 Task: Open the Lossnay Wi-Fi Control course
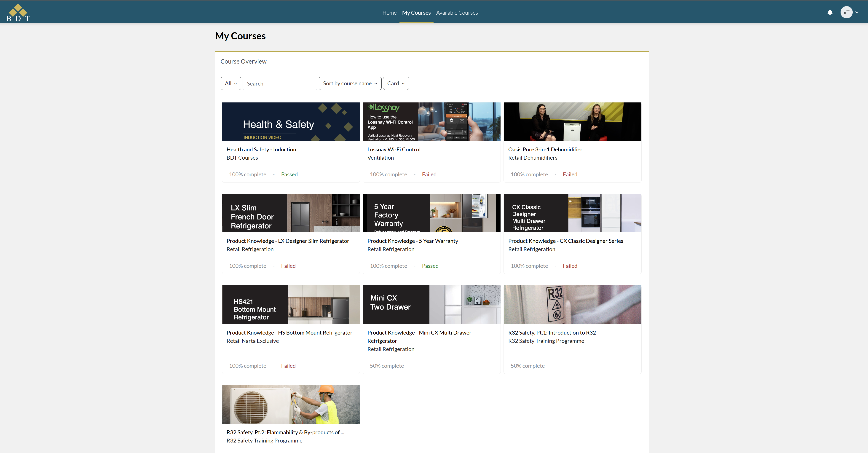(x=394, y=149)
